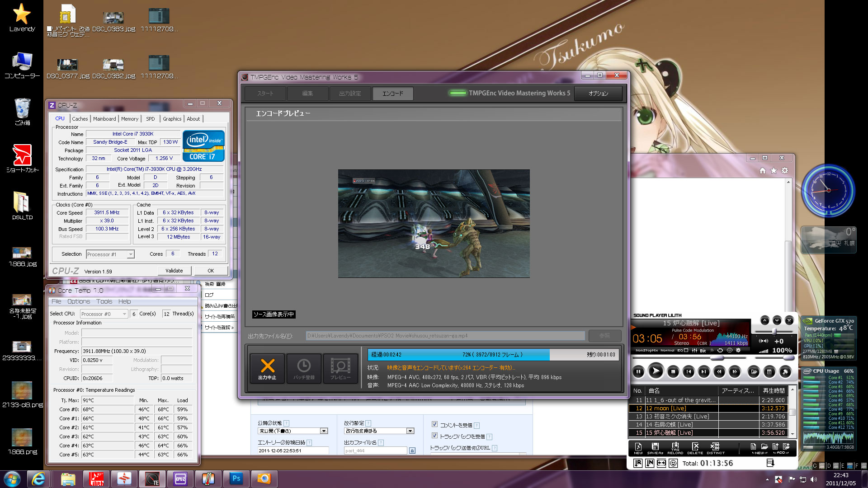
Task: Expand the 公開の状態 dropdown
Action: click(324, 431)
